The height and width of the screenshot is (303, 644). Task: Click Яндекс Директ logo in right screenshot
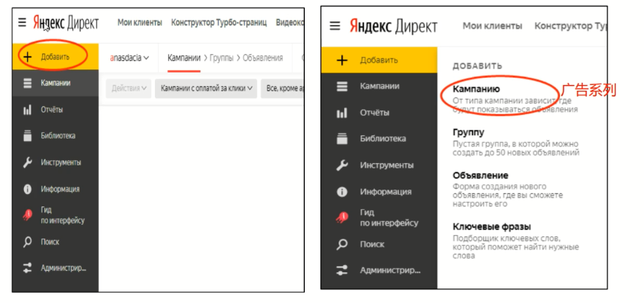click(393, 26)
